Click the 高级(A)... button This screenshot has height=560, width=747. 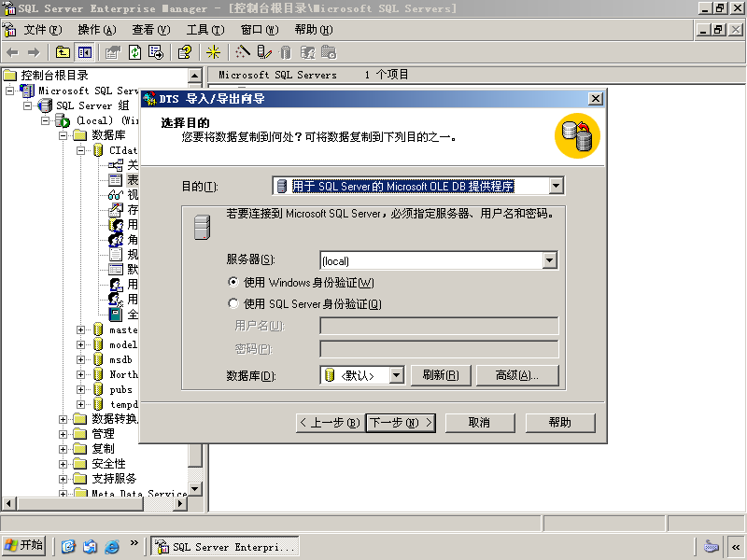click(517, 375)
